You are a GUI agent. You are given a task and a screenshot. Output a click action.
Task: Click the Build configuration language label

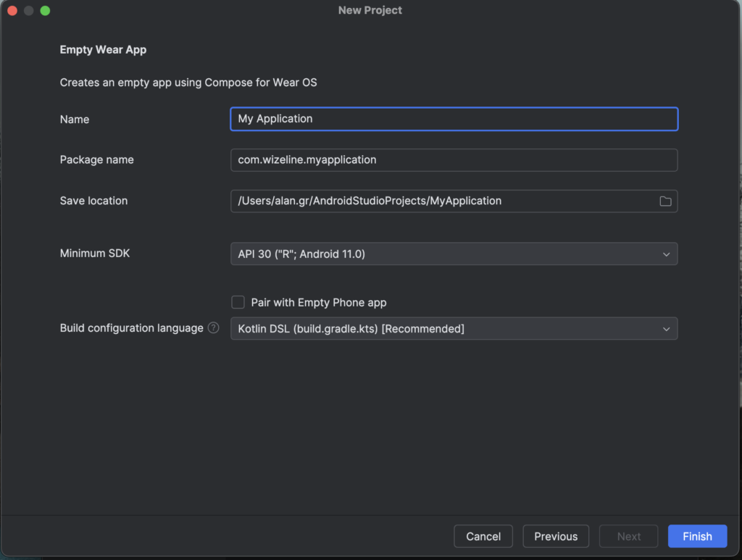(x=131, y=328)
